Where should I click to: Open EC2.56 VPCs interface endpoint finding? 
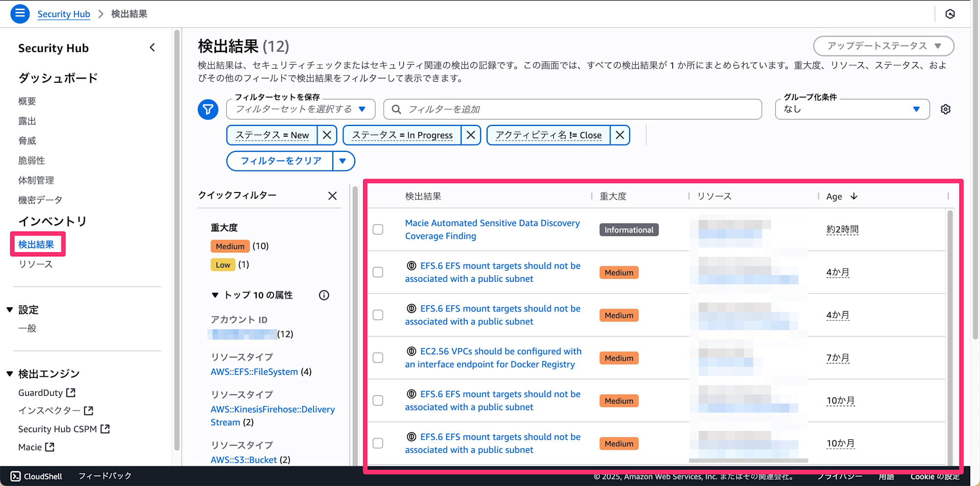[493, 358]
